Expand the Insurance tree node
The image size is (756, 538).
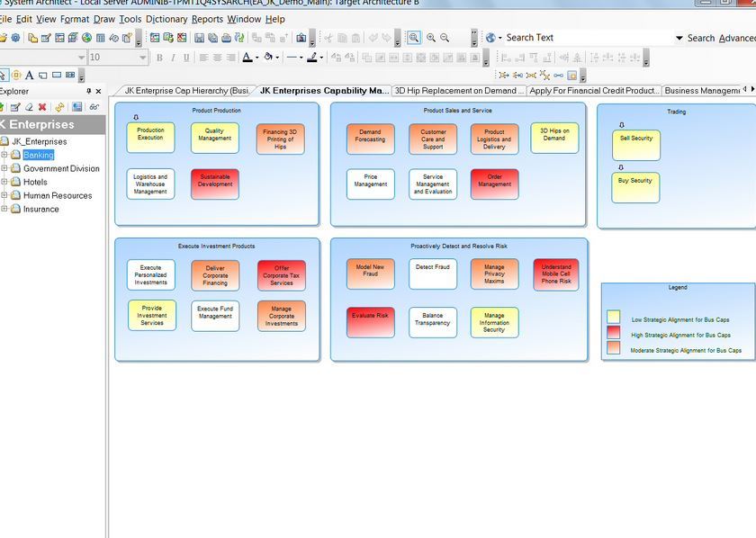coord(4,209)
